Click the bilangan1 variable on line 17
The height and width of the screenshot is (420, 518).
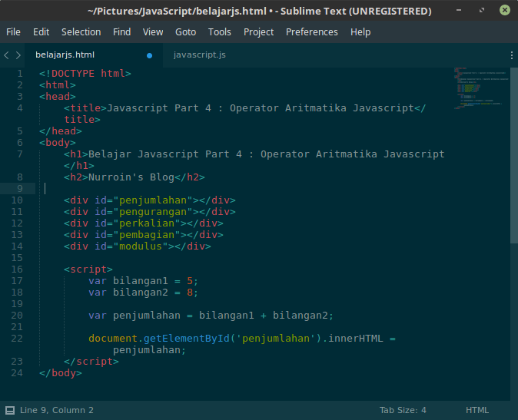(141, 281)
